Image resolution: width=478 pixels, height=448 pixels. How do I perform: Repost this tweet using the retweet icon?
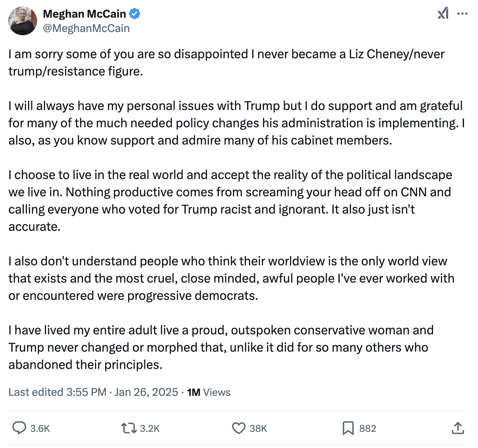(x=128, y=428)
